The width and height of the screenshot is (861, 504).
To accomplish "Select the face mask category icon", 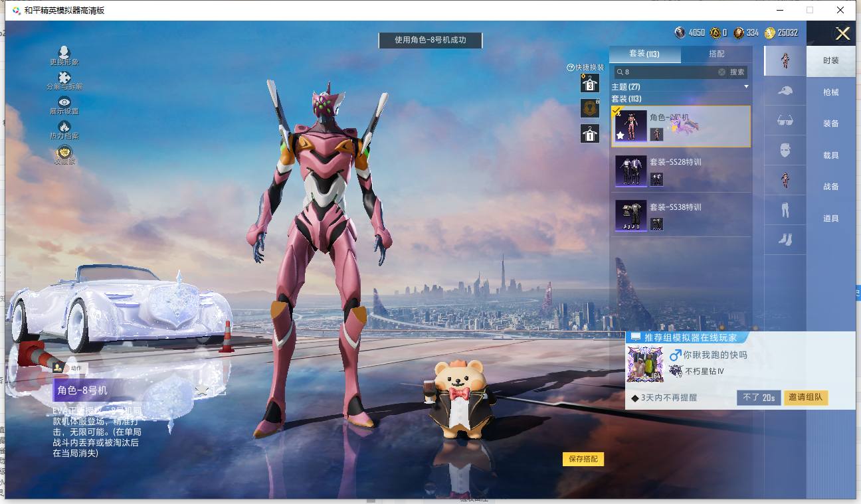I will [x=785, y=151].
